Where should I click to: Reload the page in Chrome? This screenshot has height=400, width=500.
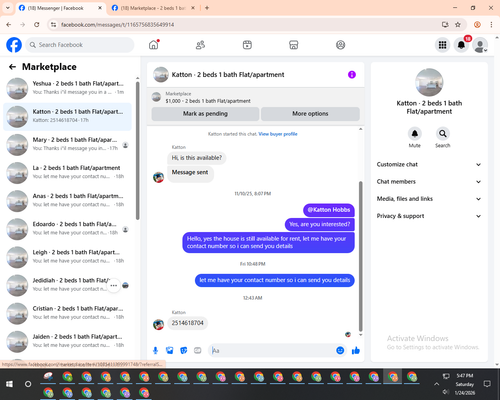pyautogui.click(x=37, y=24)
